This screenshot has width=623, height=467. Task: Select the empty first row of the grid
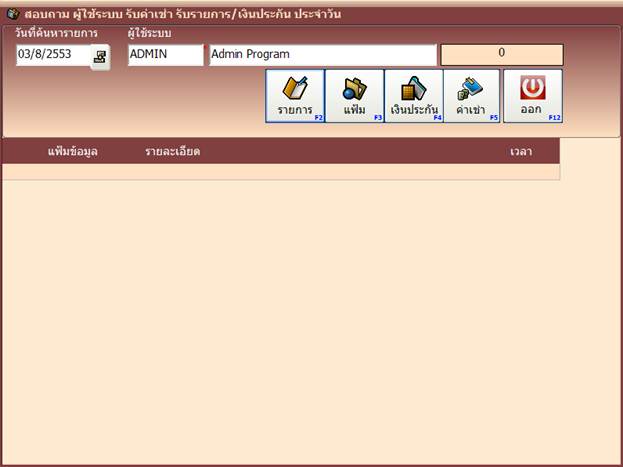(x=280, y=172)
